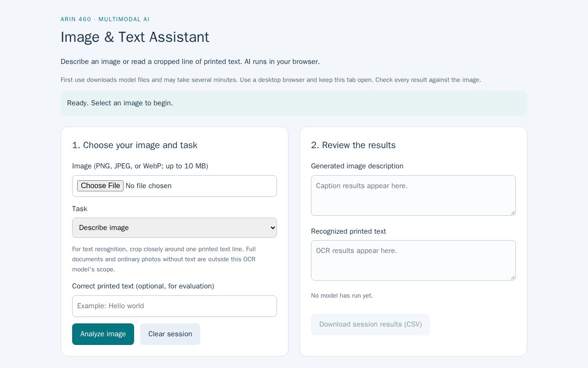
Task: Click the '2. Review the results' heading
Action: click(353, 145)
